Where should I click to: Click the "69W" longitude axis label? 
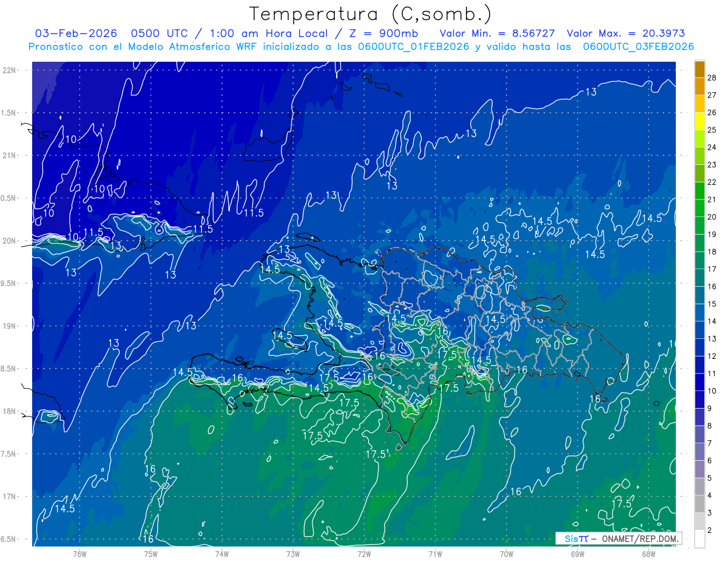(577, 554)
